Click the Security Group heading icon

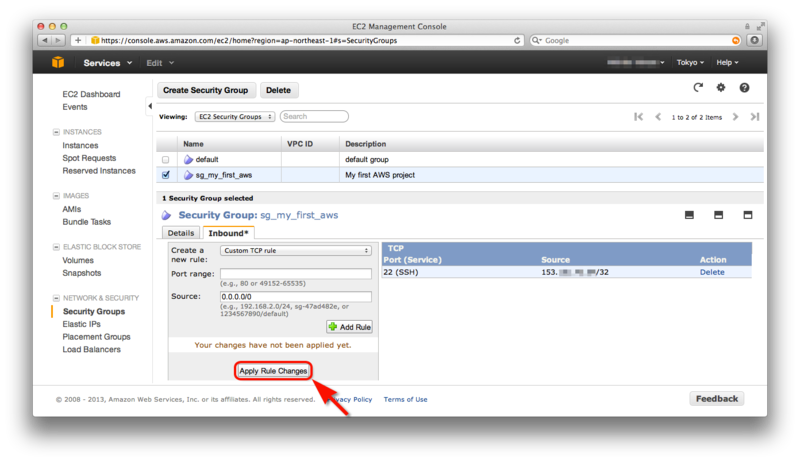click(x=166, y=215)
